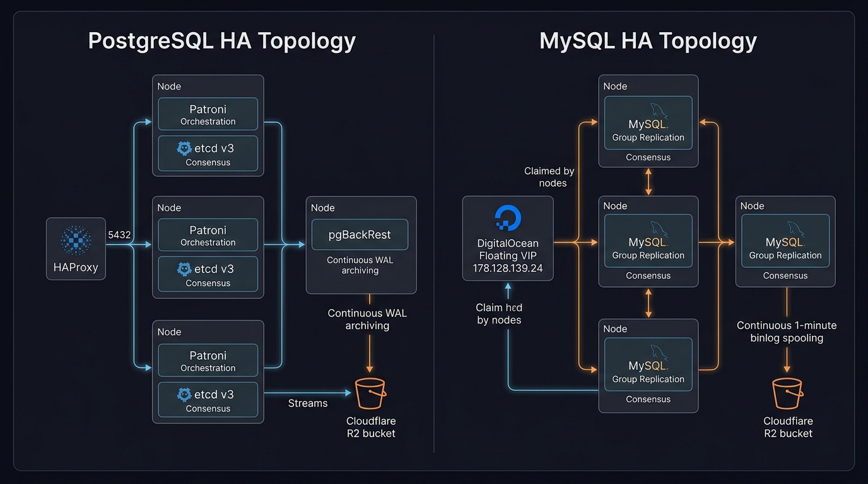Select the pgBackRest box
868x484 pixels.
pos(360,235)
